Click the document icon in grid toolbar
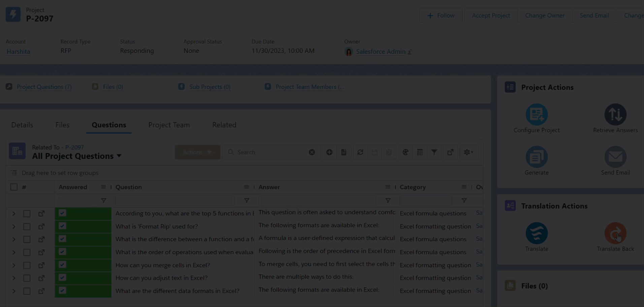Viewport: 644px width, 307px height. point(344,152)
